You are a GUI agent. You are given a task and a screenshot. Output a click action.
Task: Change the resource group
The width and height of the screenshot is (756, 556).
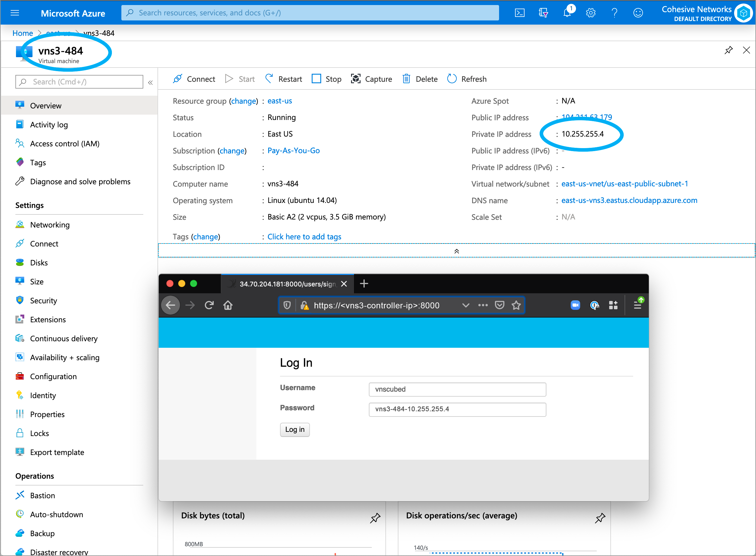(x=243, y=101)
